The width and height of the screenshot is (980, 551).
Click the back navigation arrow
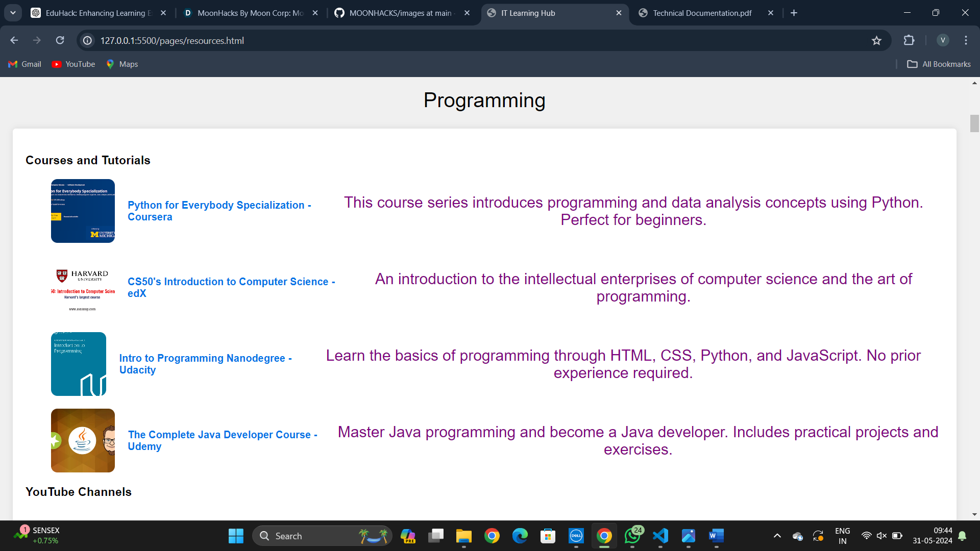tap(14, 40)
